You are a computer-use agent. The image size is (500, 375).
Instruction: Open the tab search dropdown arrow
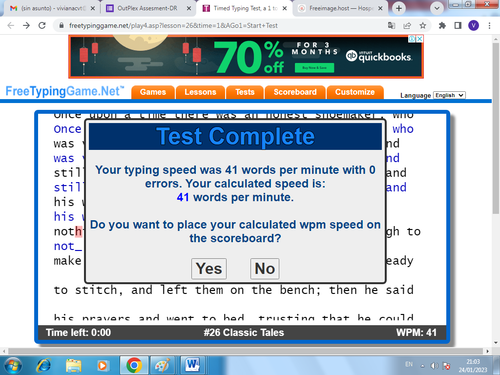pyautogui.click(x=437, y=8)
